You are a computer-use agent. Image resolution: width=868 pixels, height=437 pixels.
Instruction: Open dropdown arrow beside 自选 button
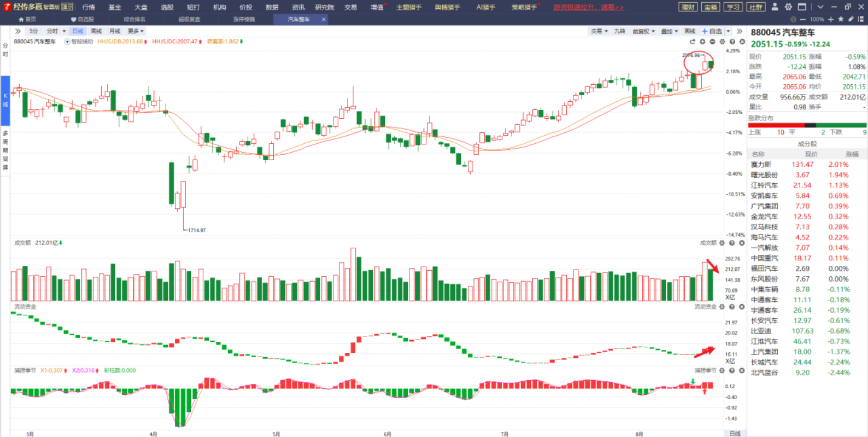coord(728,31)
